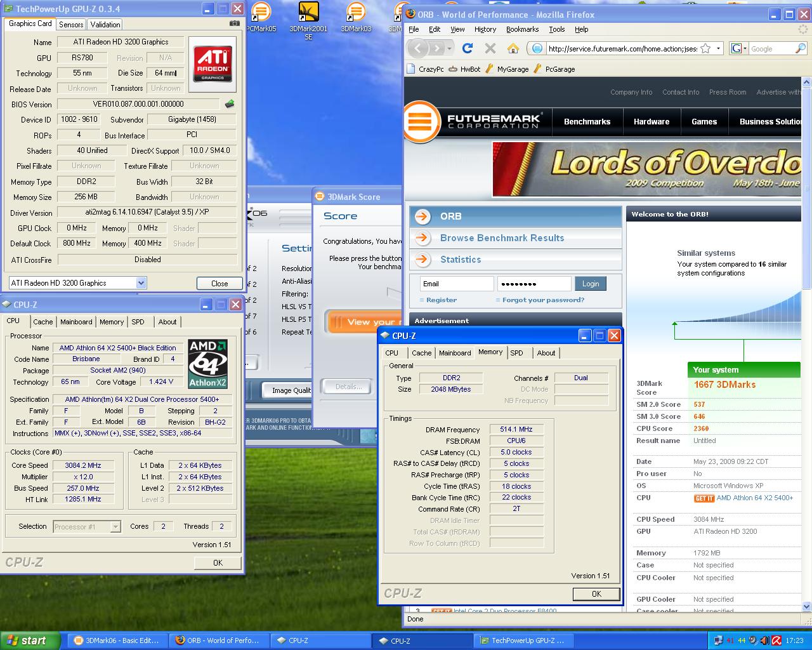Open the Benchmarks item in Futuremark nav

tap(587, 121)
